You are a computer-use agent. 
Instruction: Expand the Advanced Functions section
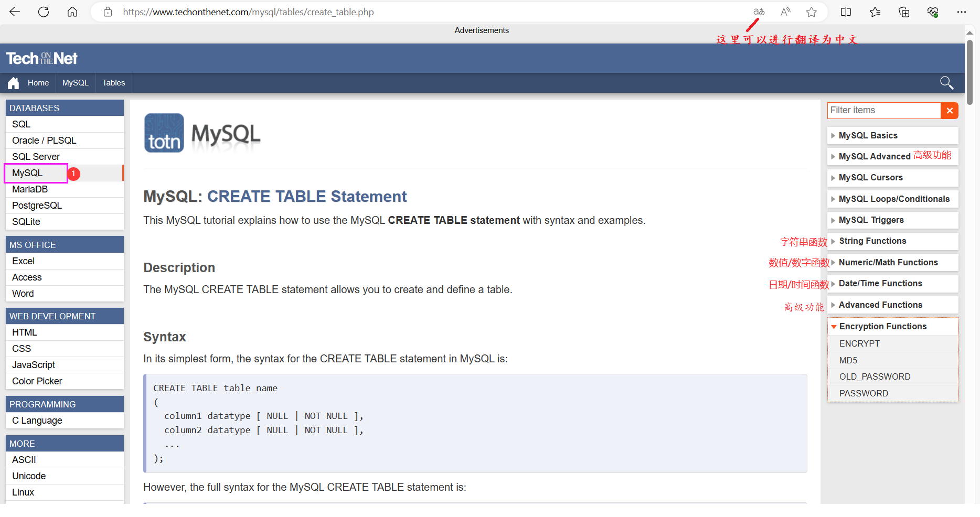[x=893, y=305]
